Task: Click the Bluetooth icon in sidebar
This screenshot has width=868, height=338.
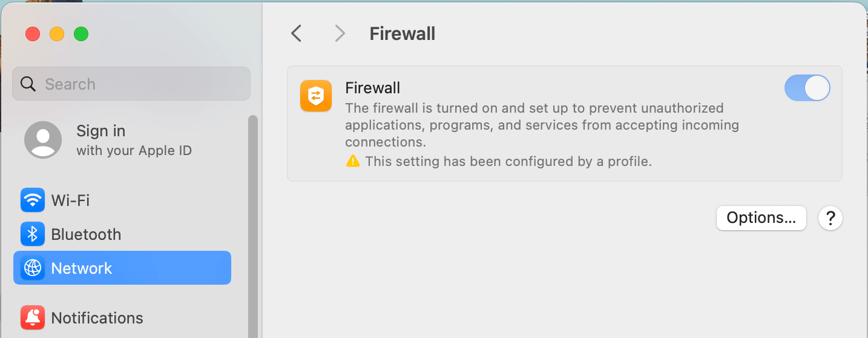Action: pos(33,234)
